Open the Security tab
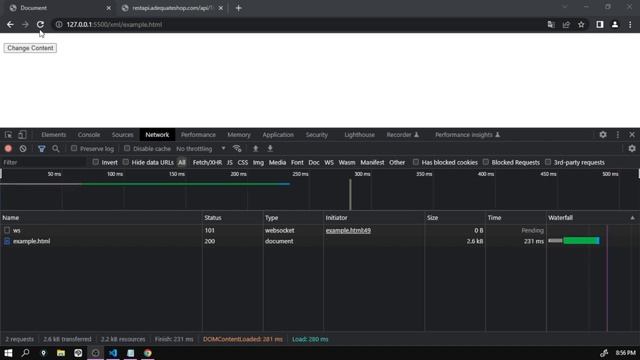Image resolution: width=640 pixels, height=360 pixels. [317, 135]
